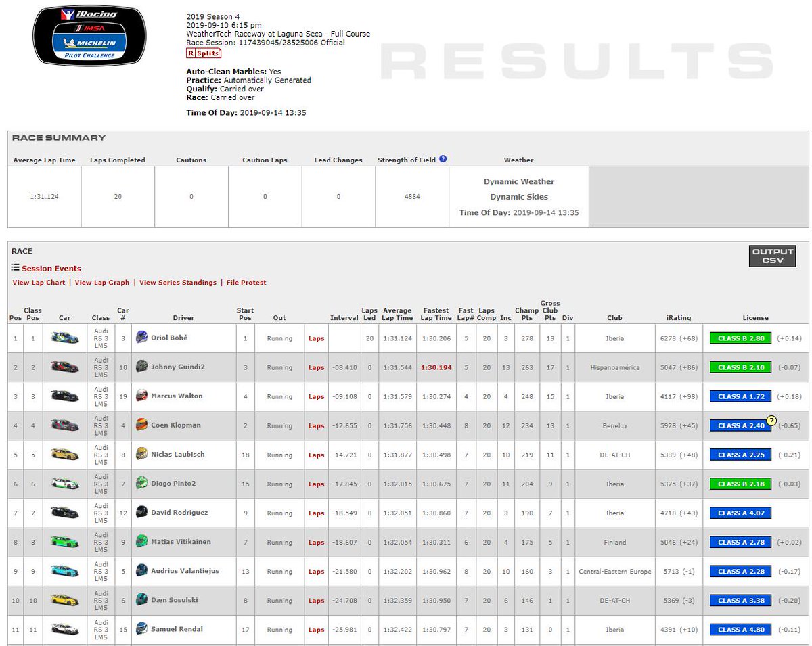Screen dimensions: 812x646
Task: Click Niclas Laubisch driver name
Action: 177,454
